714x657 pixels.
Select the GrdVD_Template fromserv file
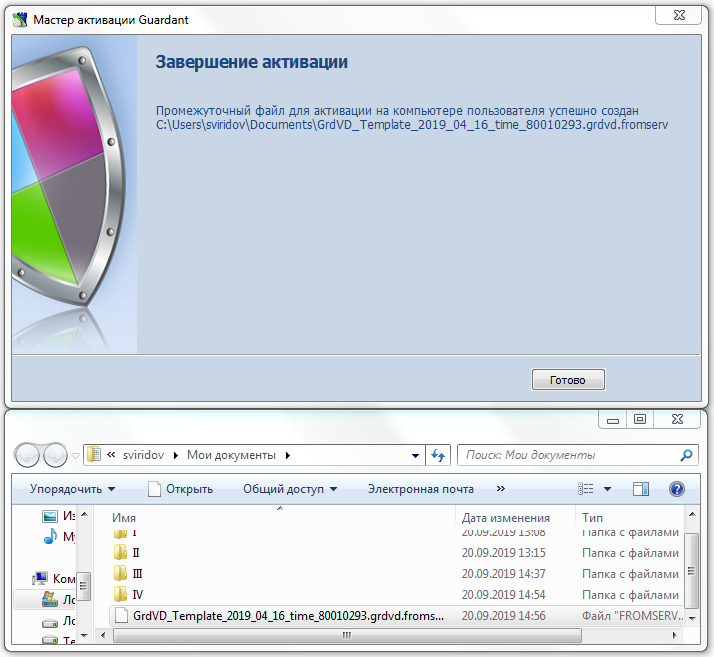pyautogui.click(x=288, y=616)
